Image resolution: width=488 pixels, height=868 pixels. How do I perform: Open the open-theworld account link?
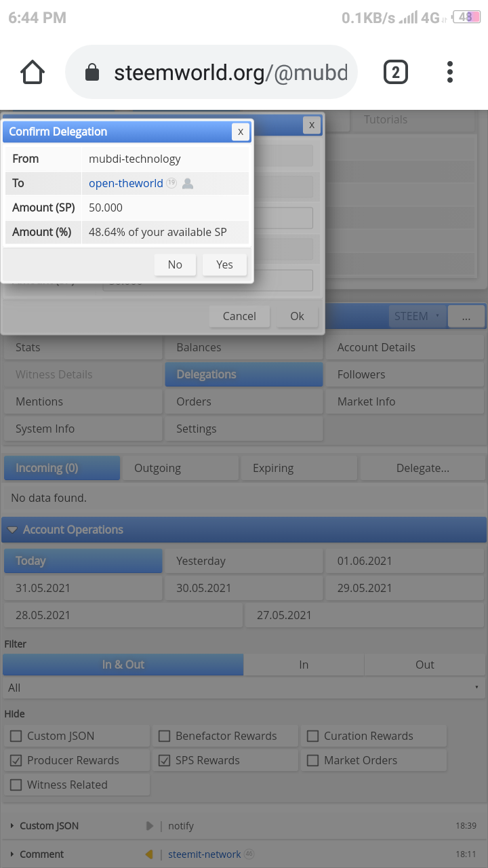(126, 183)
